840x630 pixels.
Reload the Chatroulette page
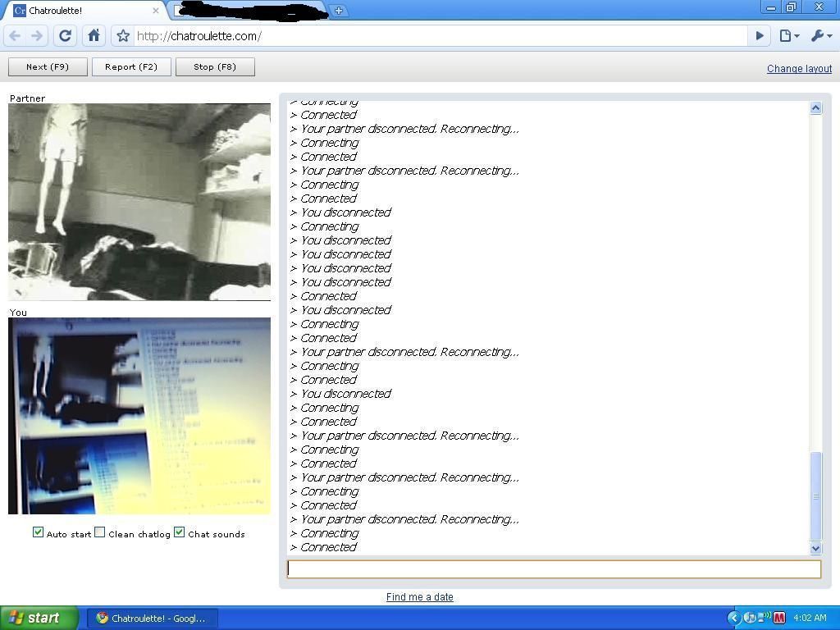65,36
